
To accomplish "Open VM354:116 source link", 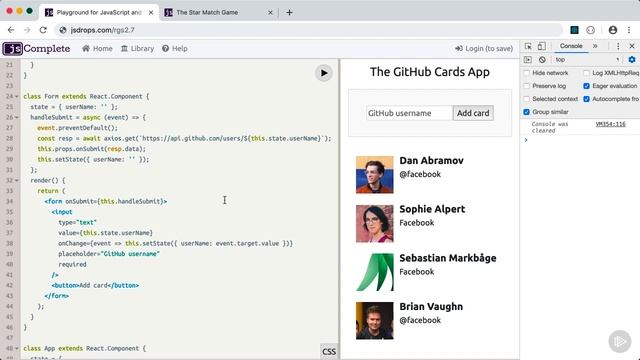I will [610, 124].
